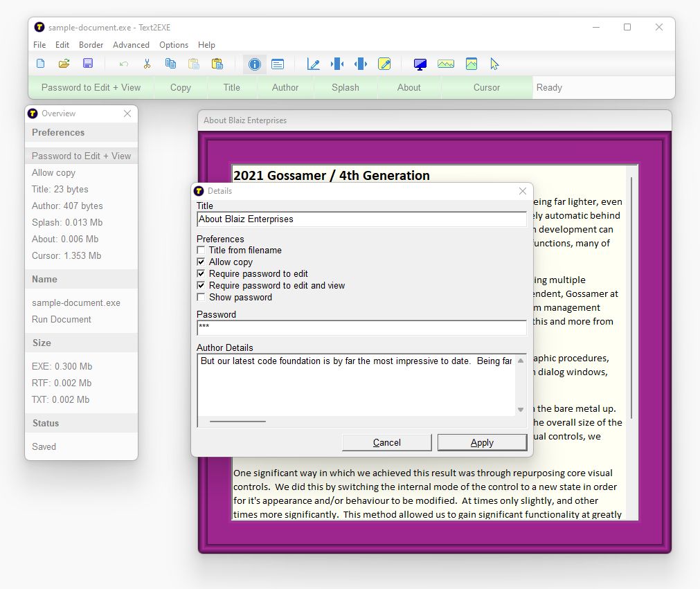Screen dimensions: 700x589
Task: Click the pen signature icon for Author
Action: coord(313,64)
